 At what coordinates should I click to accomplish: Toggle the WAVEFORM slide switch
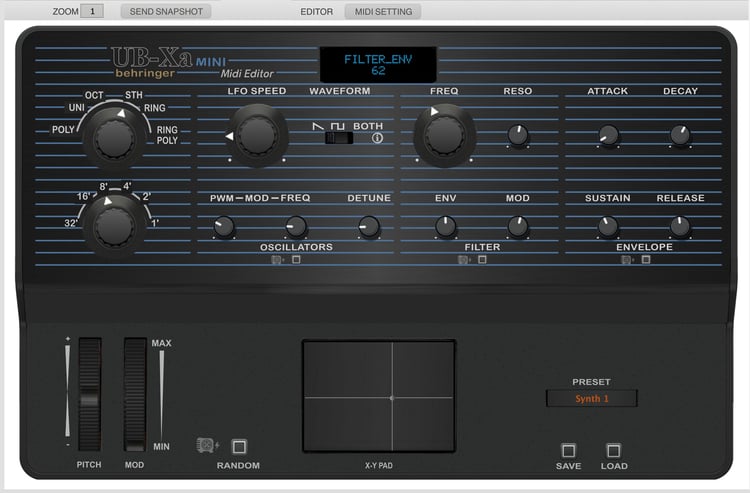point(339,138)
